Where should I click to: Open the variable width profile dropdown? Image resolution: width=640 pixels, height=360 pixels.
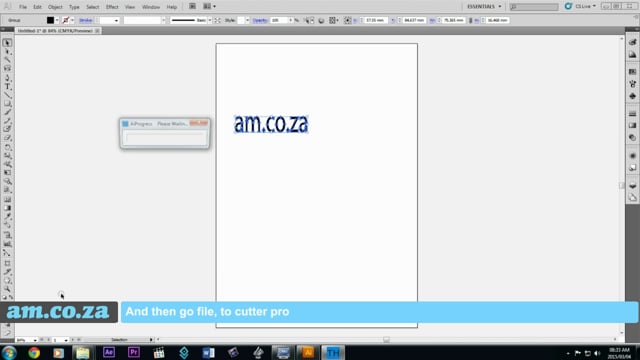(x=164, y=20)
